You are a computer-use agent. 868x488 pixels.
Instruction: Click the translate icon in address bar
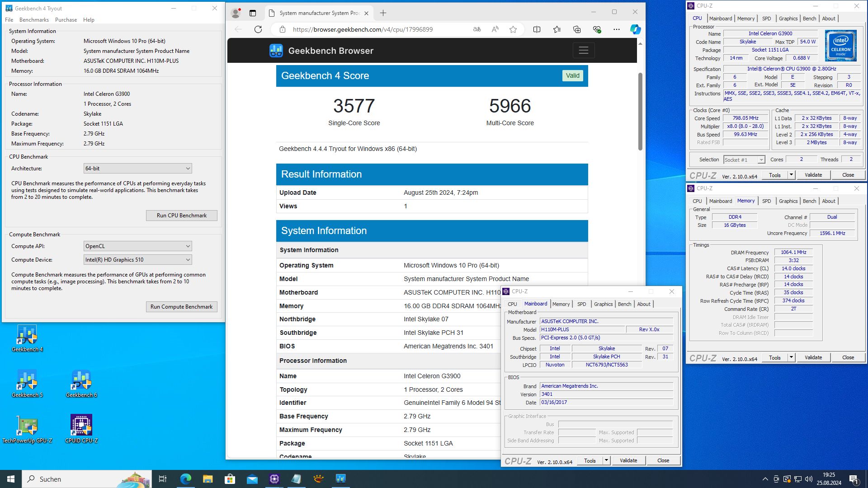477,29
